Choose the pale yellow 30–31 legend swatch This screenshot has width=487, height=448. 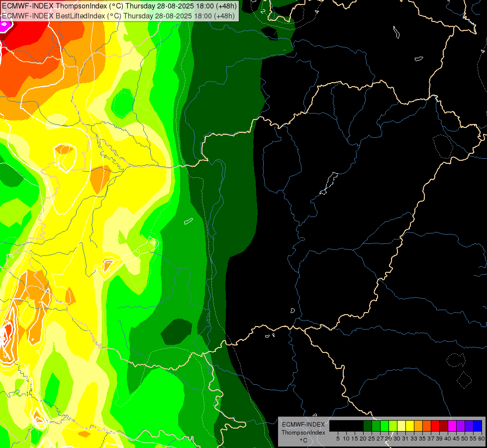(x=401, y=426)
